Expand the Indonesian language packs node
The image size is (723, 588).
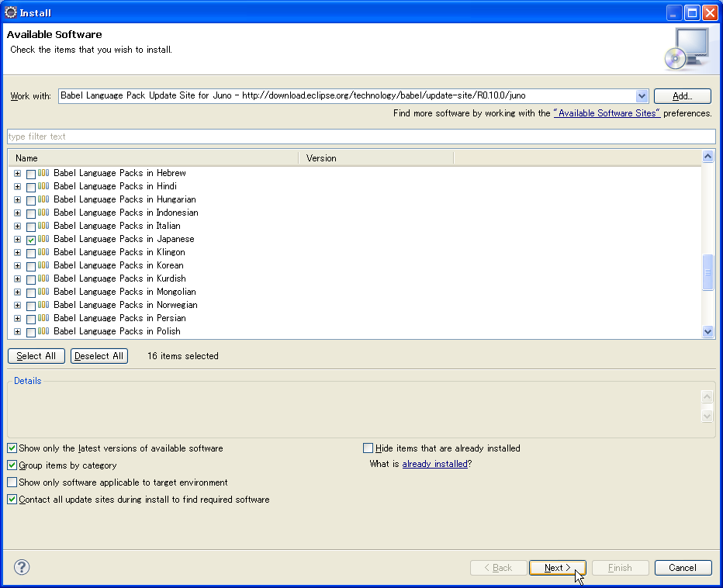[x=18, y=213]
